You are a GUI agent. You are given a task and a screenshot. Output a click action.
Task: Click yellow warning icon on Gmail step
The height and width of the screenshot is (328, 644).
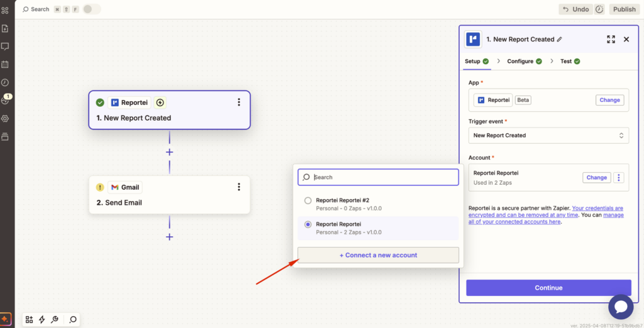tap(100, 188)
